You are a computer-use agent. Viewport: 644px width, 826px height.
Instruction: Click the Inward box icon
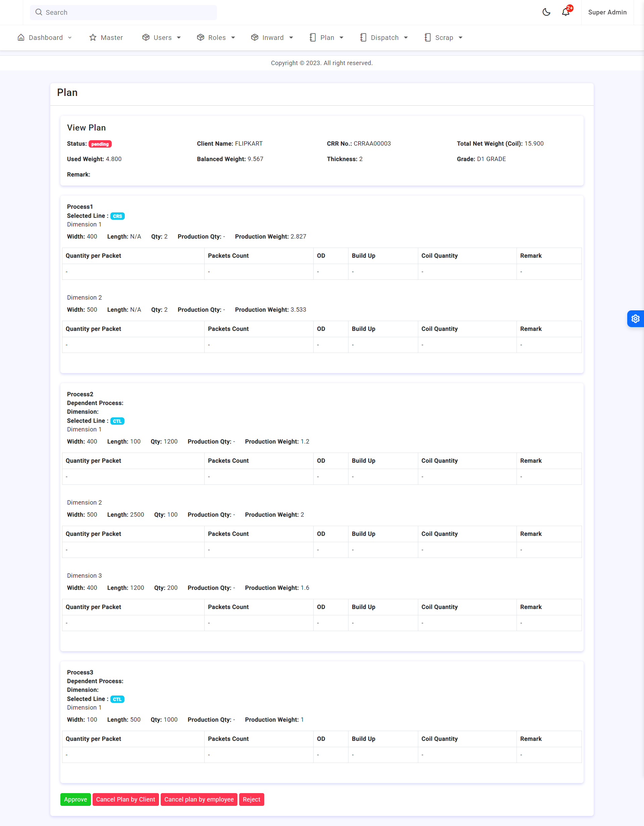[255, 38]
